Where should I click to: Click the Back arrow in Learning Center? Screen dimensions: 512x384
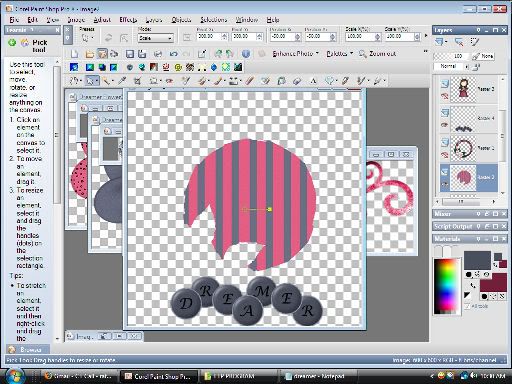(x=12, y=43)
